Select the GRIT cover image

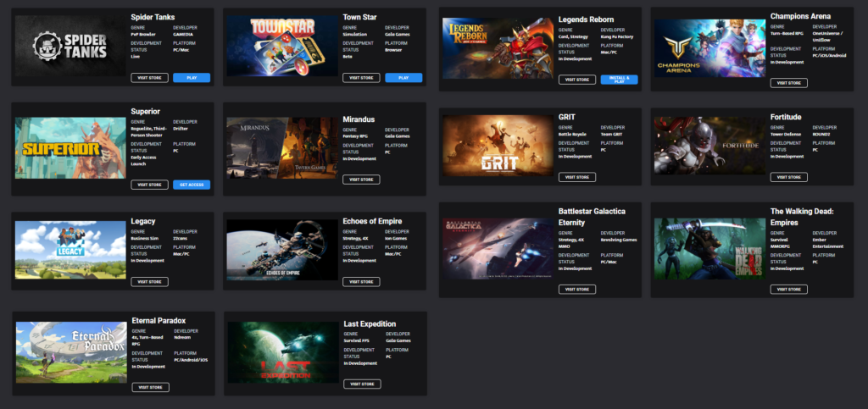[x=498, y=146]
